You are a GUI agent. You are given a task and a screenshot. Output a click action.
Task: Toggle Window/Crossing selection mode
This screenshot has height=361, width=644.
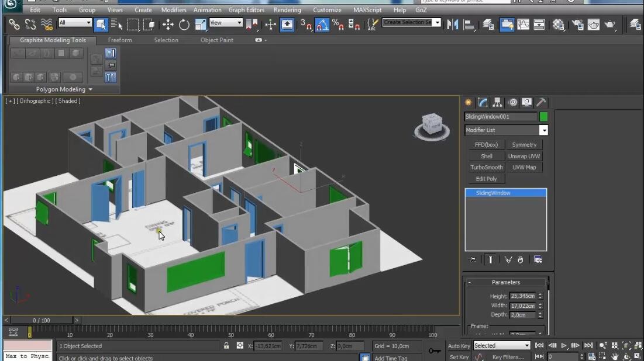pyautogui.click(x=149, y=25)
